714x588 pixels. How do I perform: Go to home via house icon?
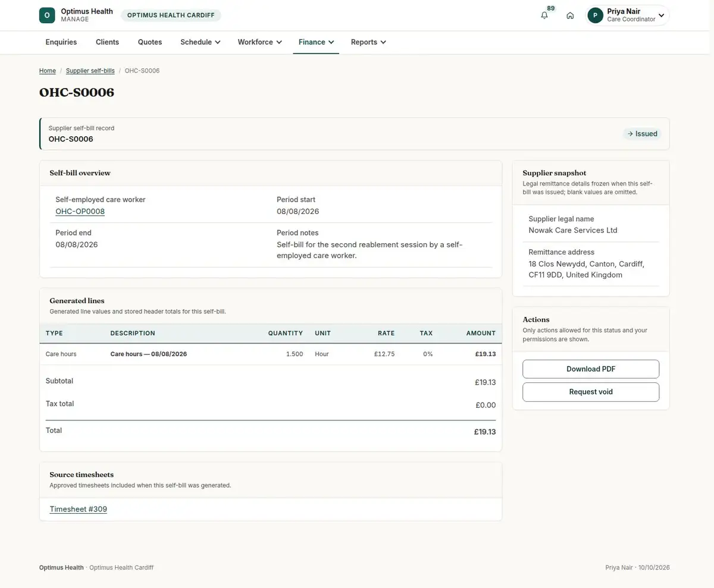[570, 15]
